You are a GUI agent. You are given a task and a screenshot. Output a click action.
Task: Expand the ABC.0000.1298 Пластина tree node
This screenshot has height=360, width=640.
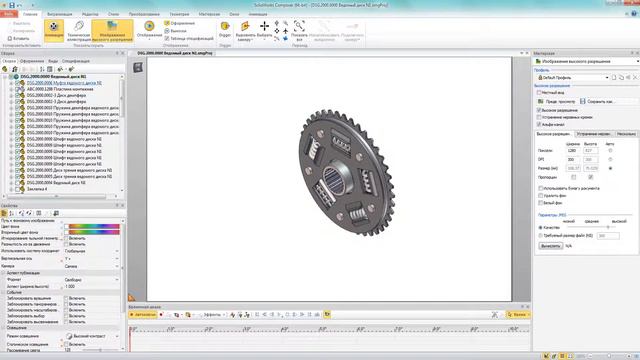[x=11, y=89]
